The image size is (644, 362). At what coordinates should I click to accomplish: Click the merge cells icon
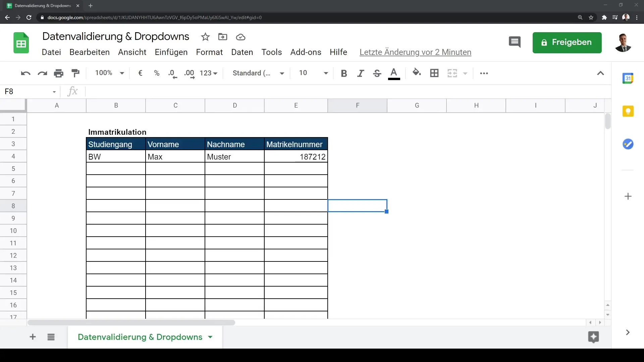[x=452, y=73]
